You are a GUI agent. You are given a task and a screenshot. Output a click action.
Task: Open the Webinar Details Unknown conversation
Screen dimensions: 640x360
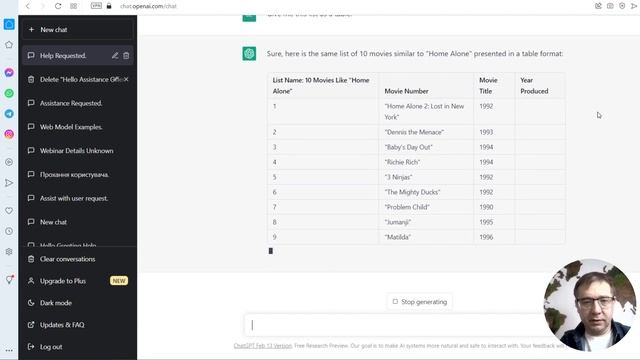(78, 151)
